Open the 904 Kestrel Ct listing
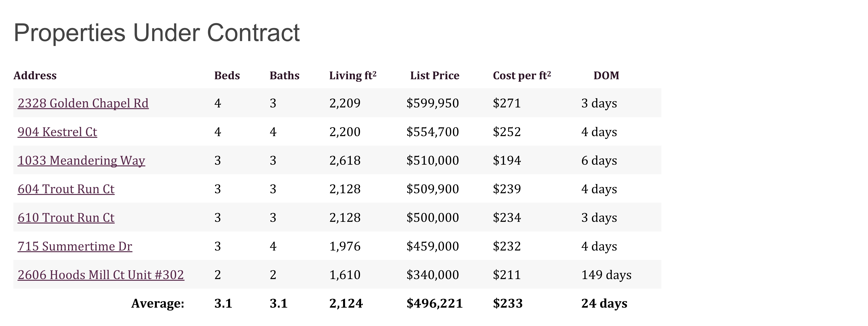The image size is (868, 326). [57, 132]
